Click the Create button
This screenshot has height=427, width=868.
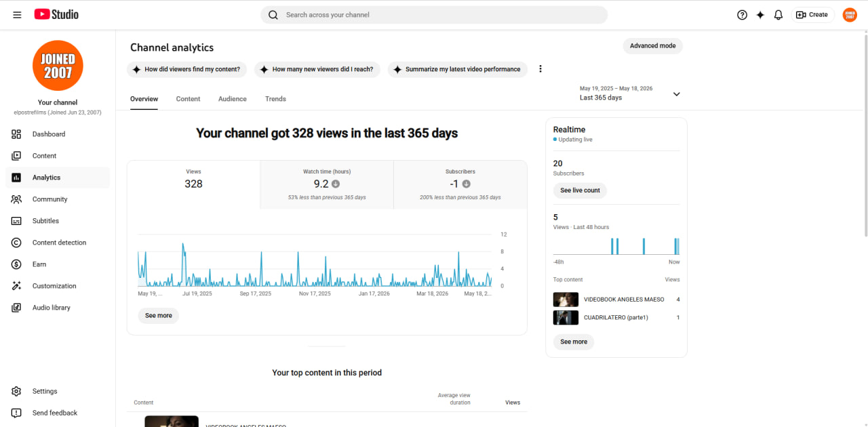coord(812,15)
